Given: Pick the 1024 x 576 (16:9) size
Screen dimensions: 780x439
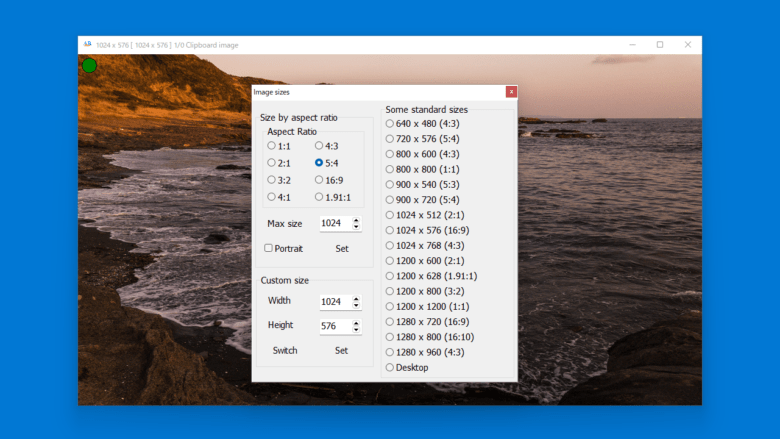Looking at the screenshot, I should [427, 230].
